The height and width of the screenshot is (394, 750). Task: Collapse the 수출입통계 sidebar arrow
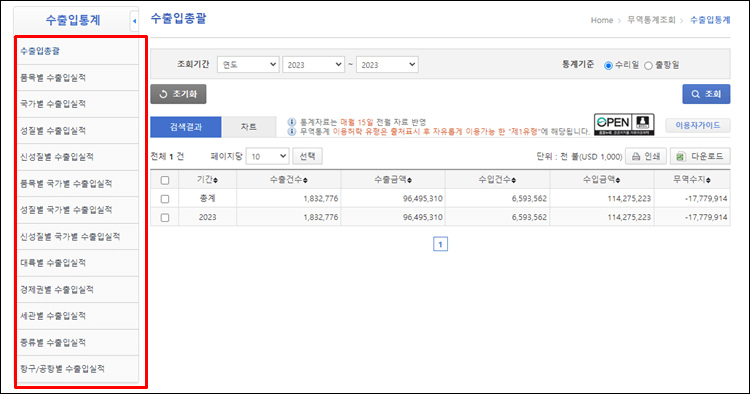pyautogui.click(x=134, y=21)
